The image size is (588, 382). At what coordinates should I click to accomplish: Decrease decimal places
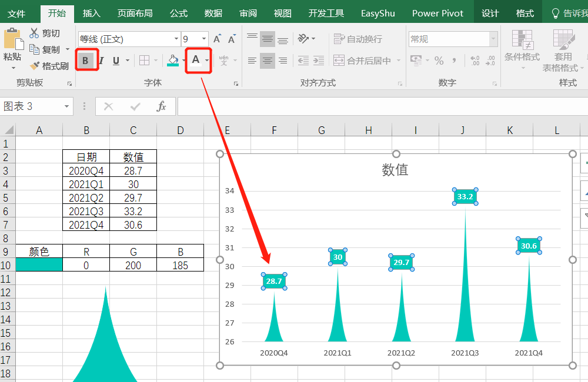pyautogui.click(x=490, y=61)
